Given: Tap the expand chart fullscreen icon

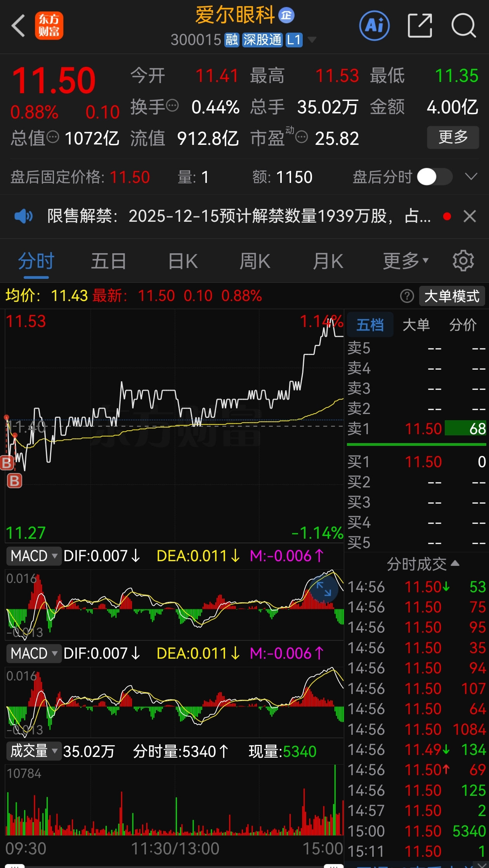Looking at the screenshot, I should (x=323, y=589).
